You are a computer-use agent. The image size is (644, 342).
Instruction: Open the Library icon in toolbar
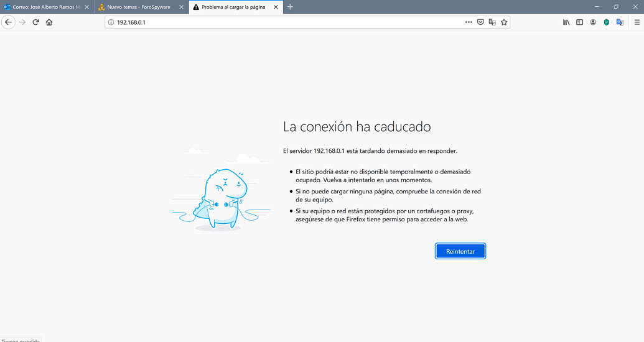(566, 22)
